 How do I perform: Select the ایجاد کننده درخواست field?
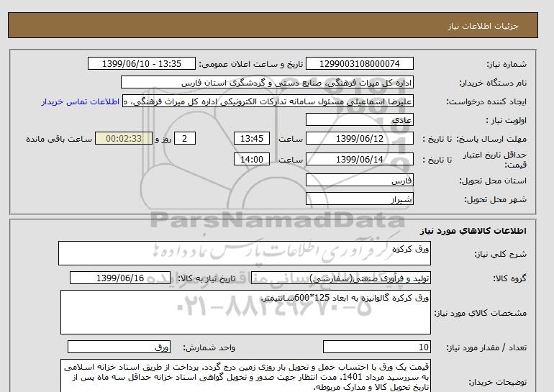268,101
